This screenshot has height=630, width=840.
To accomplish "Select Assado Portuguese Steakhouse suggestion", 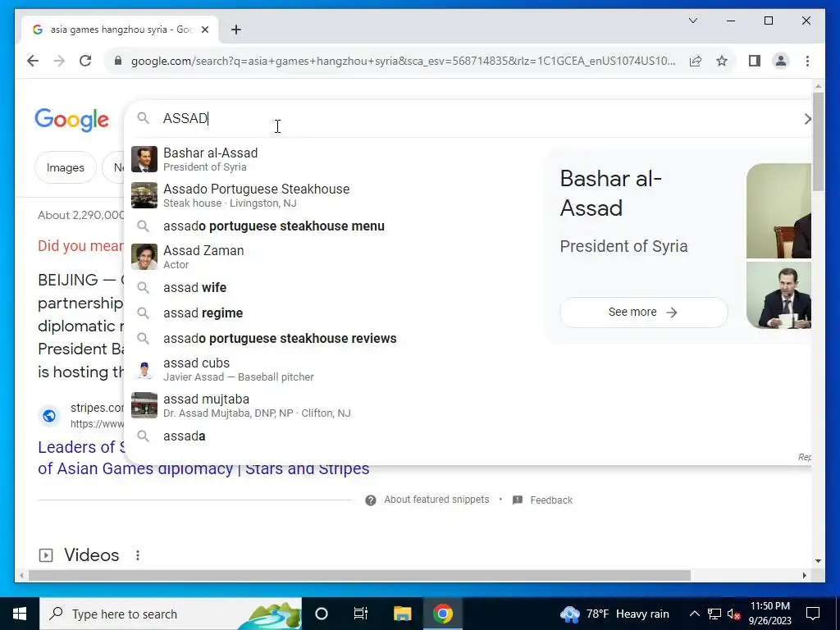I will [x=332, y=195].
